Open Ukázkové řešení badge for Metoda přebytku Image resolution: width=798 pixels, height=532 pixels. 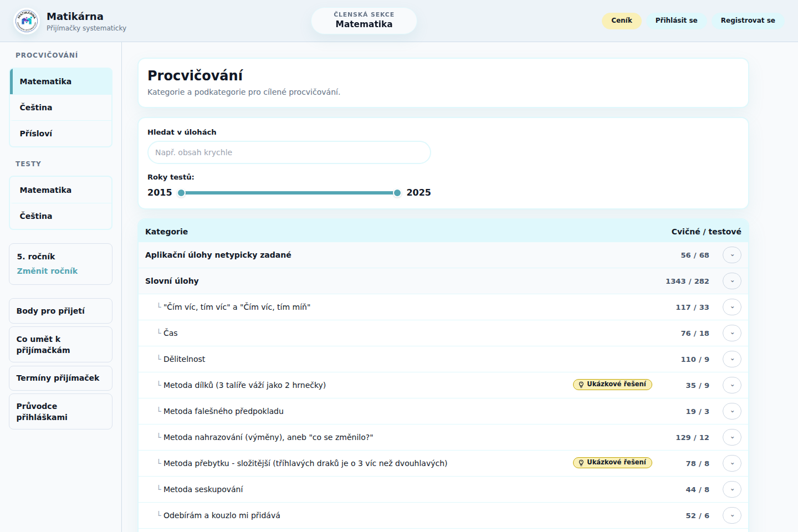tap(612, 462)
